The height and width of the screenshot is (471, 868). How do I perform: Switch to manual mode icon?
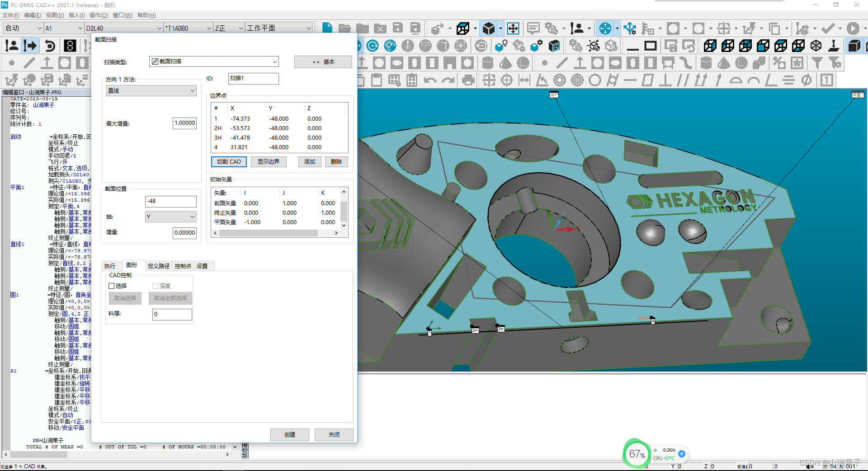click(12, 46)
